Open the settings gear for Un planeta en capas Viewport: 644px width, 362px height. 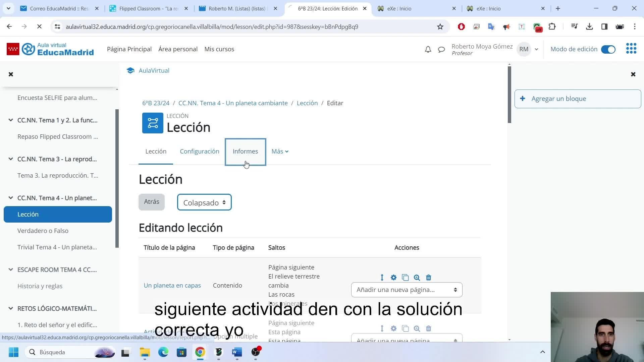click(393, 278)
